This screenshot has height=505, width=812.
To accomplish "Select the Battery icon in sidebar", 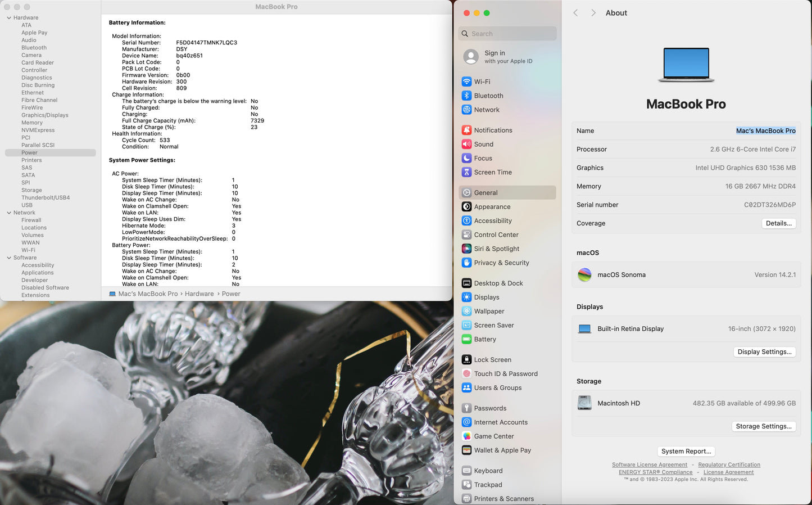I will click(x=466, y=339).
